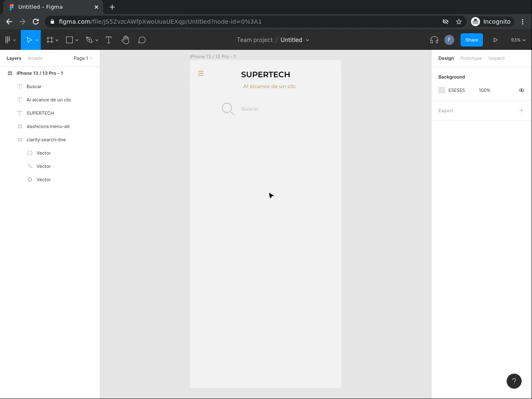Select the Frame tool

tap(50, 40)
